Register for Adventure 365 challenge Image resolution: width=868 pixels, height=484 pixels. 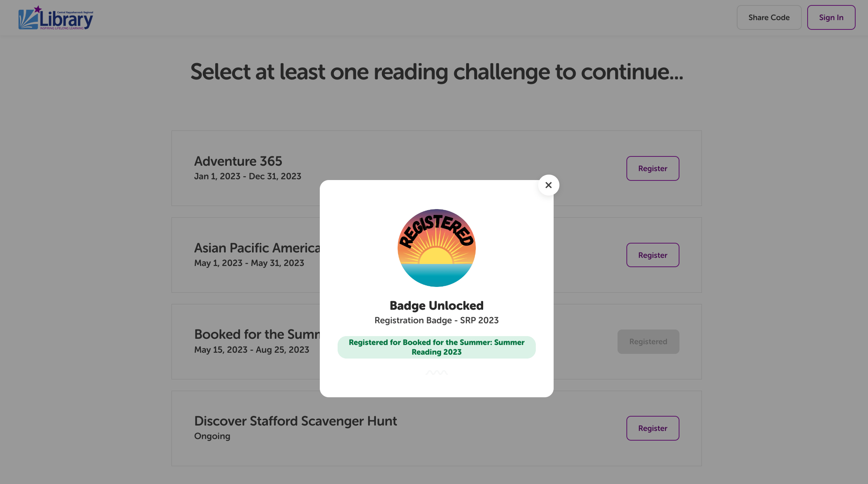(x=653, y=168)
